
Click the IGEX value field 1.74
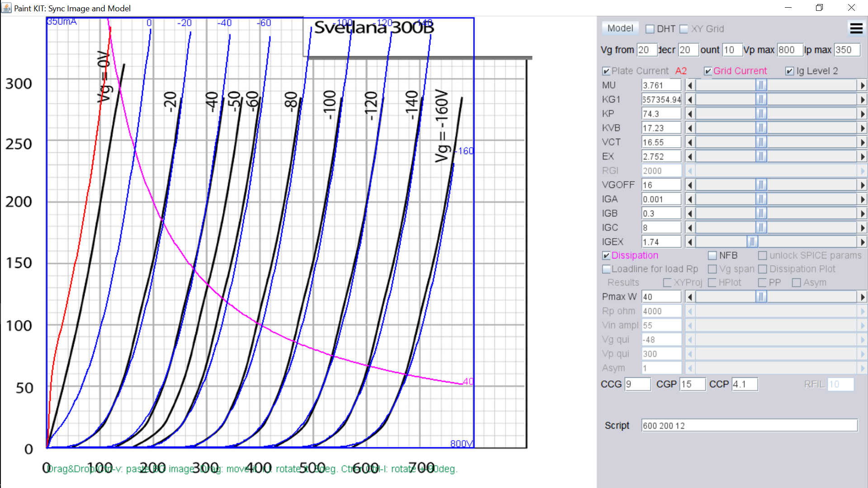661,242
